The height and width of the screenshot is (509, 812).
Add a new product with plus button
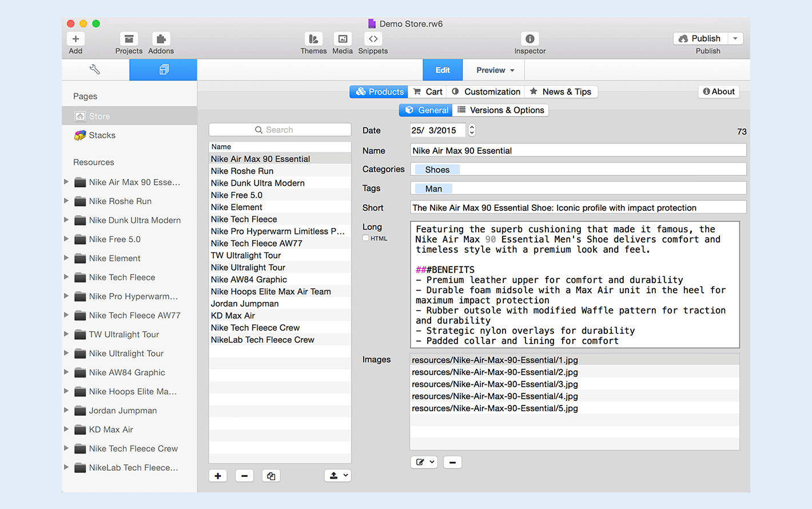(218, 476)
